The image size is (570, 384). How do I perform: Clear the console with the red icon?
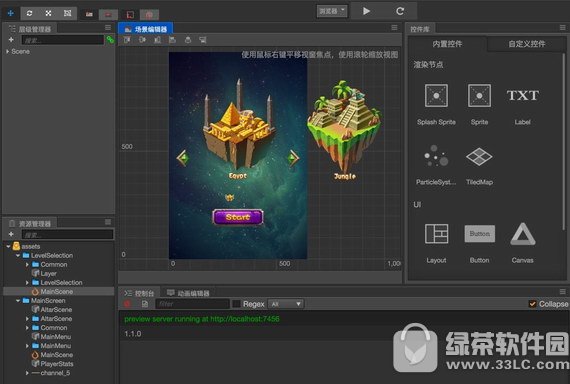127,304
